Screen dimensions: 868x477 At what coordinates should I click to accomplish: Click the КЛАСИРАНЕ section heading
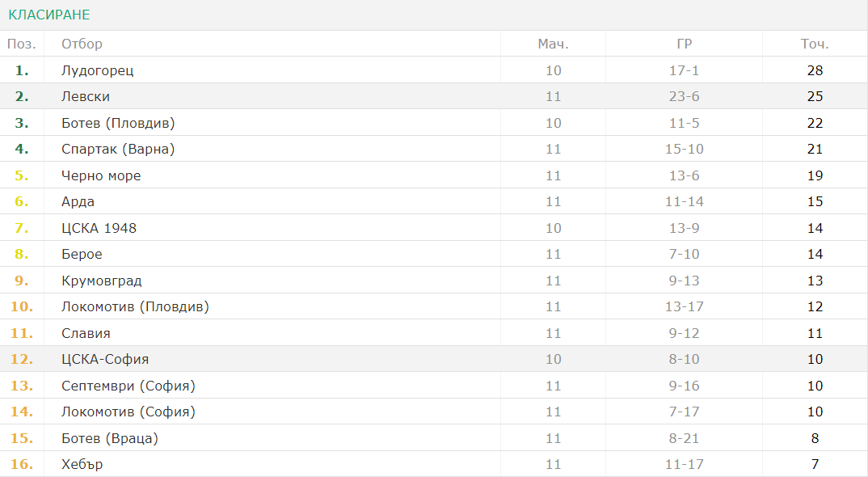pyautogui.click(x=48, y=15)
